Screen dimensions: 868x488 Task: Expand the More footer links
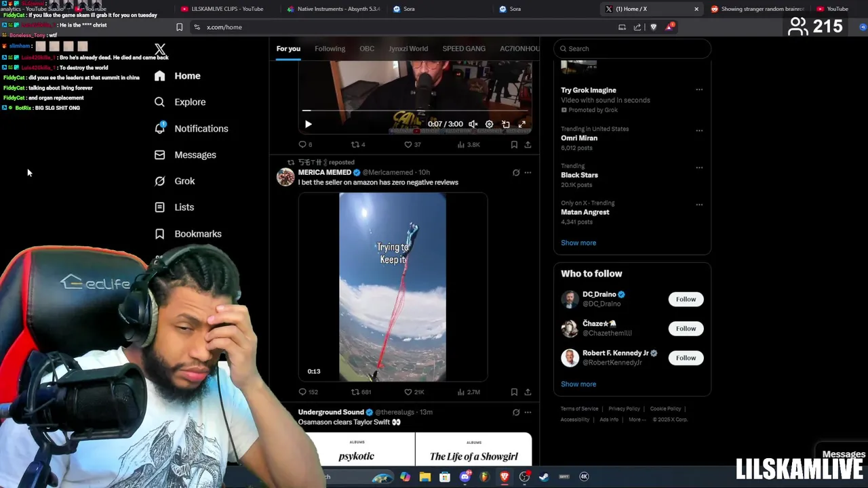[635, 420]
